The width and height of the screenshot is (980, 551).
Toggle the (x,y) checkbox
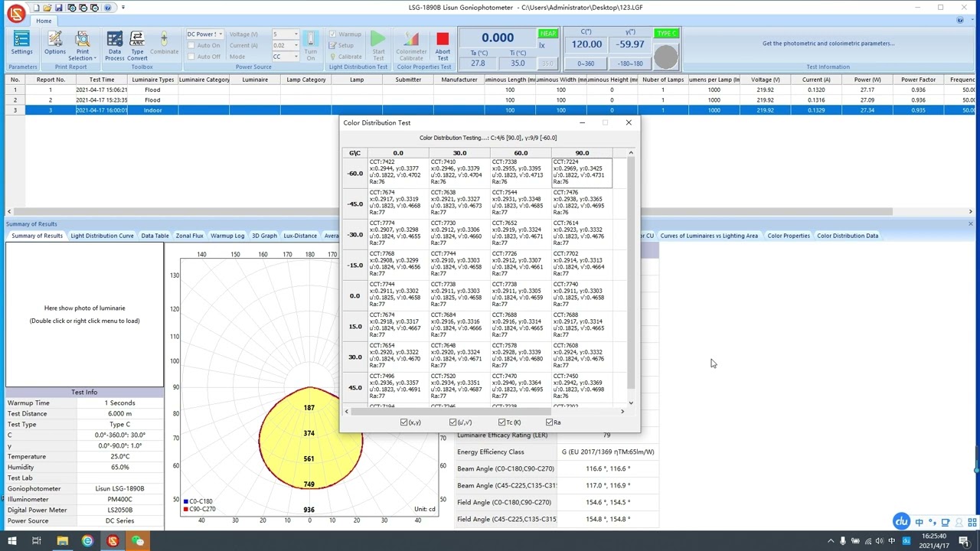pos(404,422)
